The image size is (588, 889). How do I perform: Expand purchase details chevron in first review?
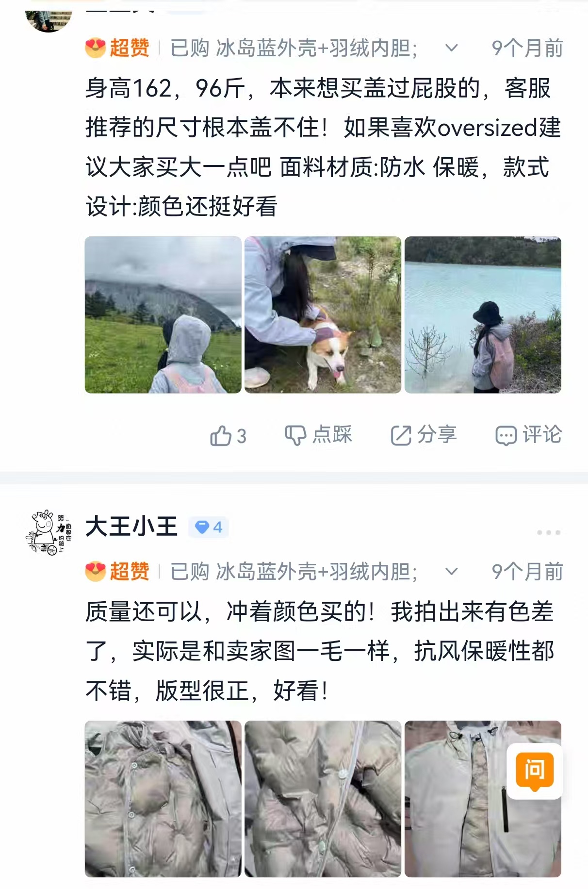pyautogui.click(x=452, y=48)
